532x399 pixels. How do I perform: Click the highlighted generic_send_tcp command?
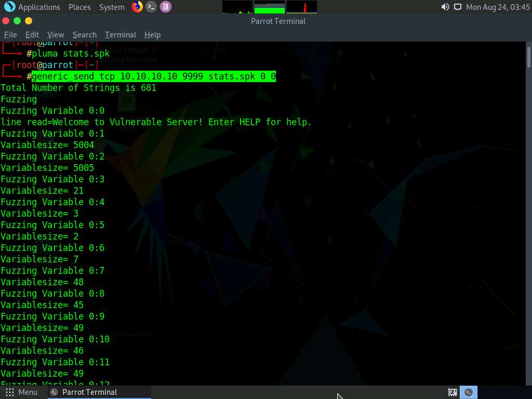tap(154, 76)
